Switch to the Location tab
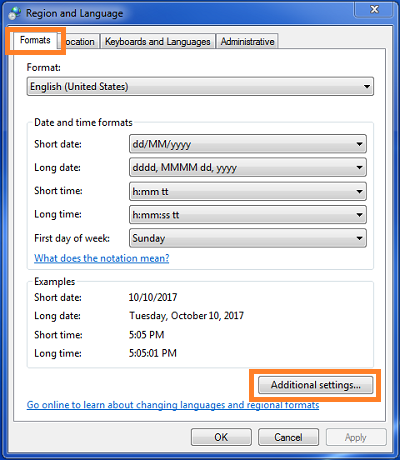The image size is (400, 460). 79,42
